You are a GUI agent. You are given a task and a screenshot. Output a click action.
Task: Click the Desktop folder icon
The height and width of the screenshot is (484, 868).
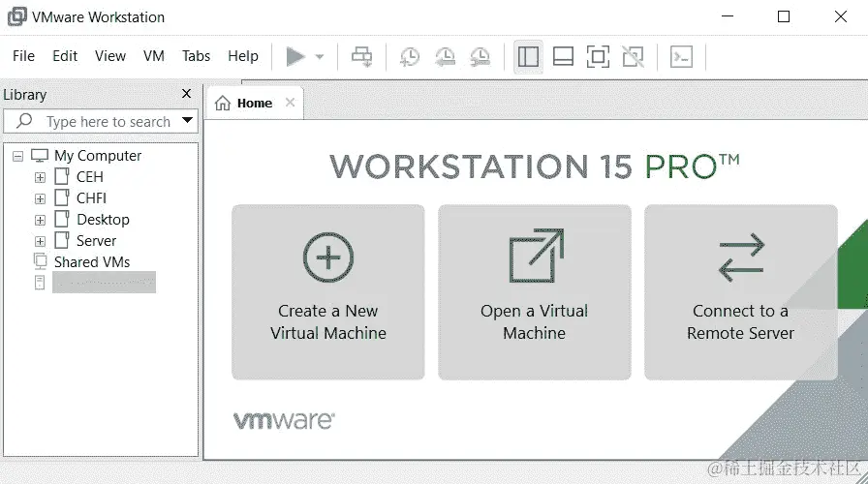click(62, 219)
